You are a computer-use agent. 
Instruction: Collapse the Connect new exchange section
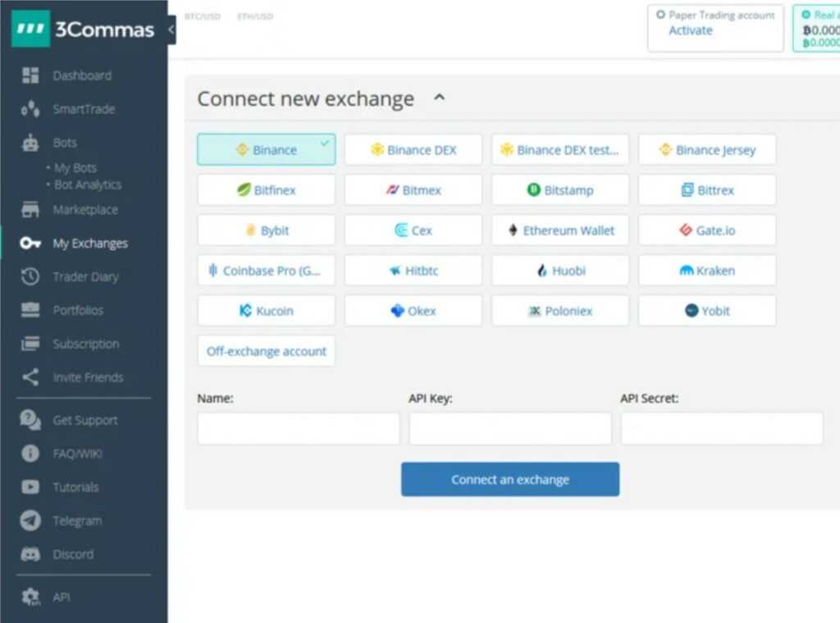(x=440, y=97)
